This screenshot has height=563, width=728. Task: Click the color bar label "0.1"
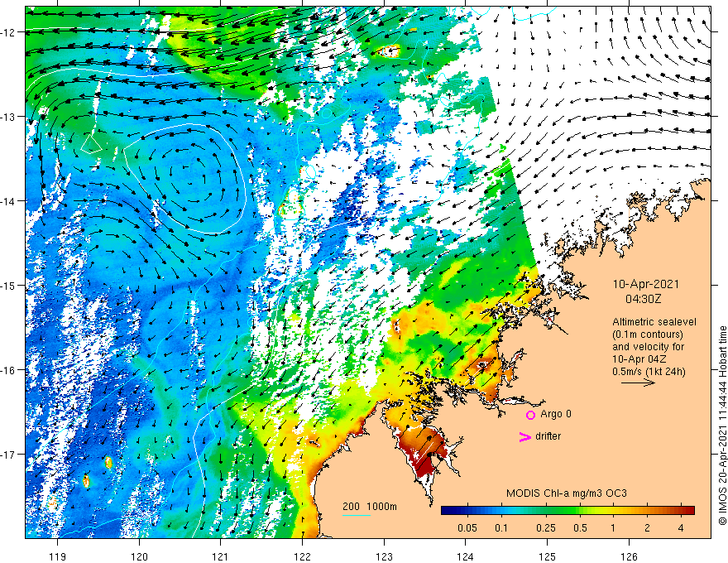click(x=501, y=528)
